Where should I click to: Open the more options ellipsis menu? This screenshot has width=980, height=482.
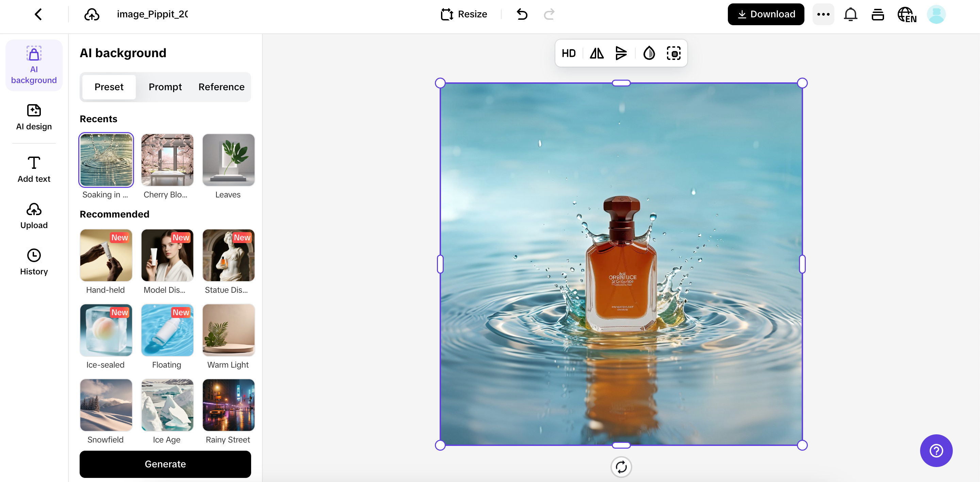823,14
